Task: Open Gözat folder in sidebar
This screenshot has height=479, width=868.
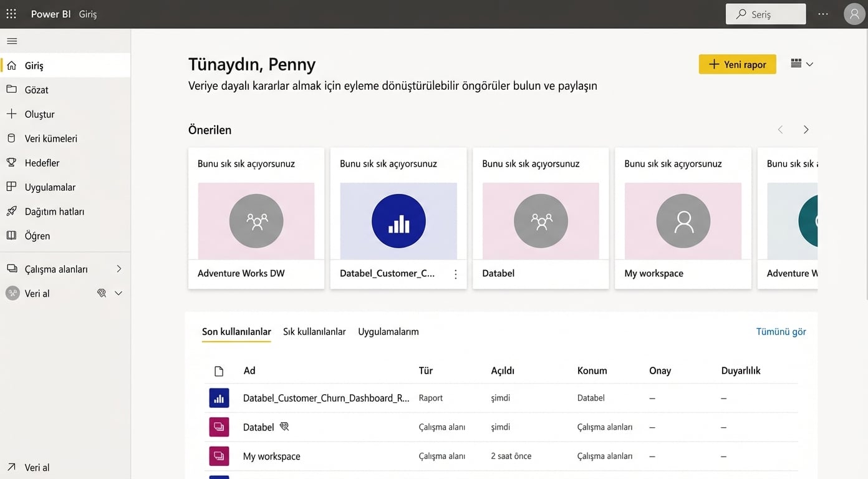Action: (36, 90)
